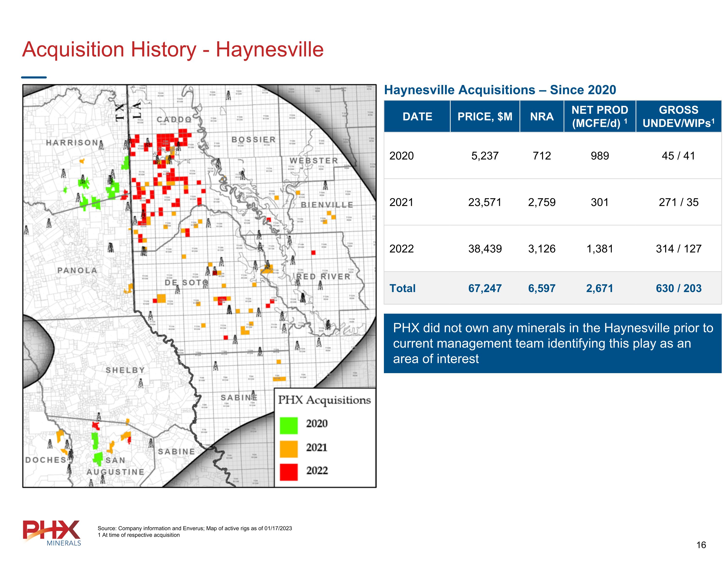Click the NRA column header
This screenshot has width=728, height=562.
tap(542, 116)
